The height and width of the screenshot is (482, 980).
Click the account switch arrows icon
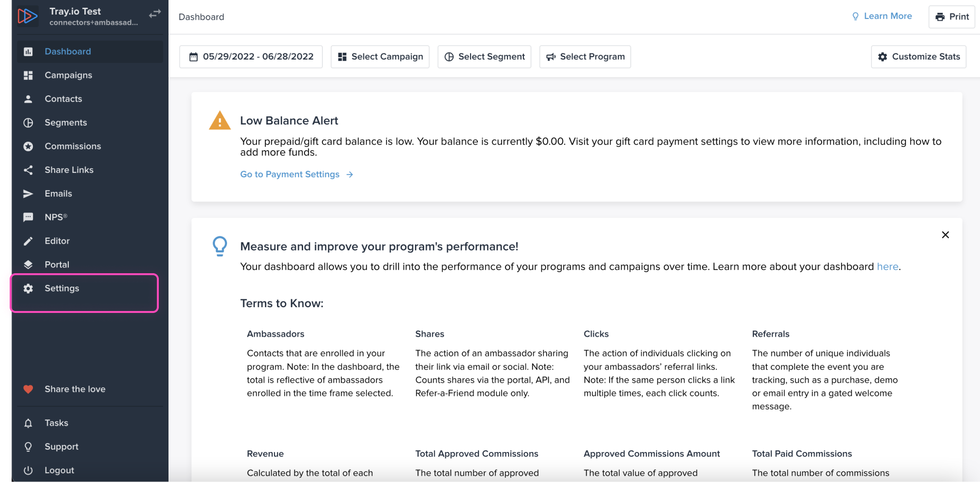coord(154,14)
